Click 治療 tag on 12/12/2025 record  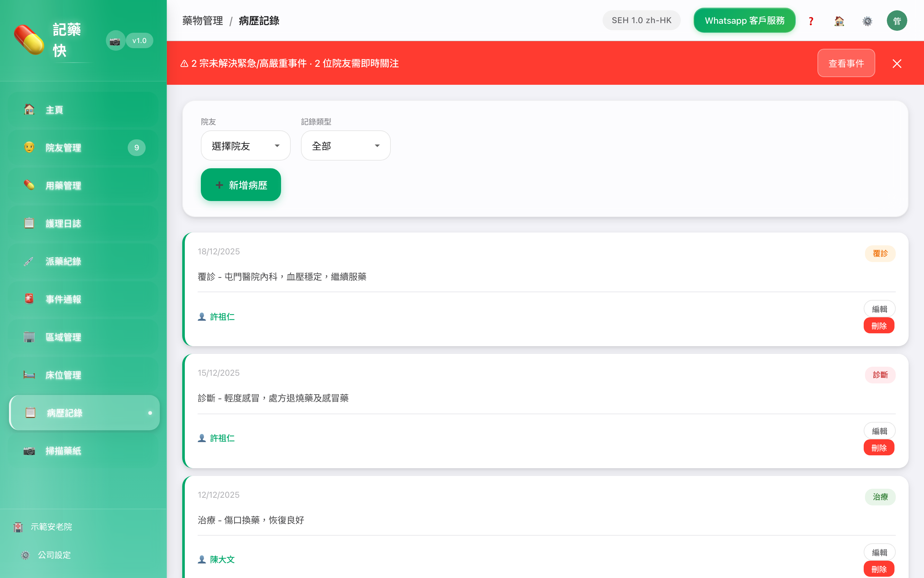tap(880, 497)
